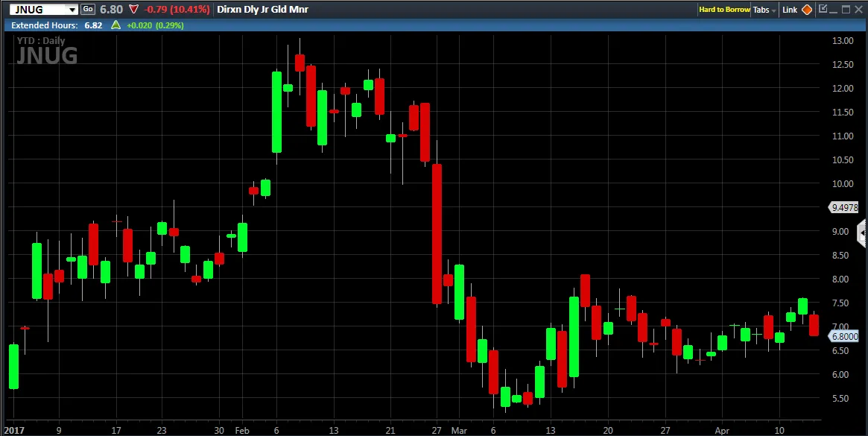Click the +0.020 (0.29%) extended change
This screenshot has height=436, width=868.
[155, 25]
